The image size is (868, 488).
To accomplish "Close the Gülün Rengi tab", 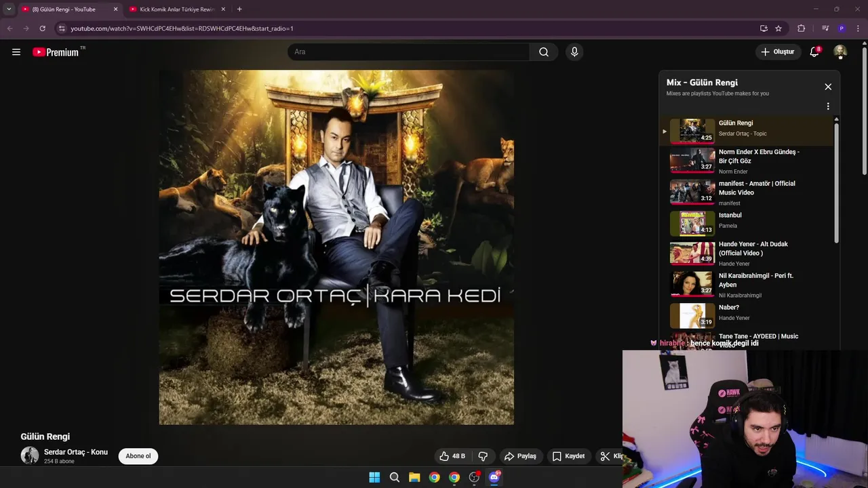I will (x=115, y=9).
